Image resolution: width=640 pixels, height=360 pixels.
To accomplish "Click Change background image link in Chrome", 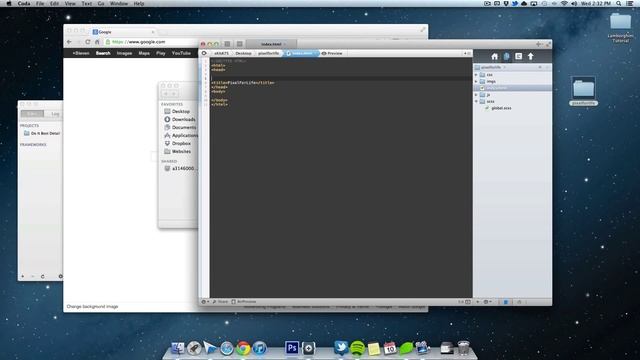I will click(92, 307).
